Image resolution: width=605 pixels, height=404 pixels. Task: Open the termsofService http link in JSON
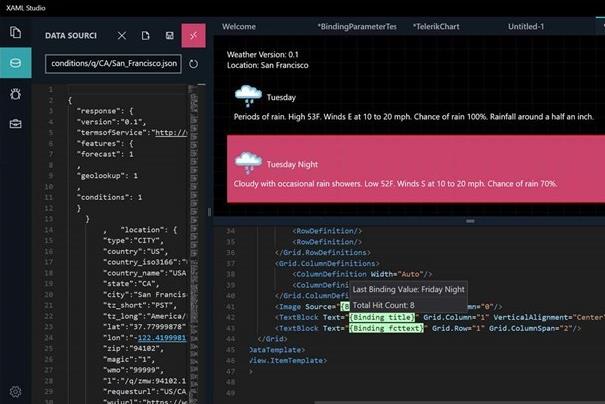click(x=171, y=132)
